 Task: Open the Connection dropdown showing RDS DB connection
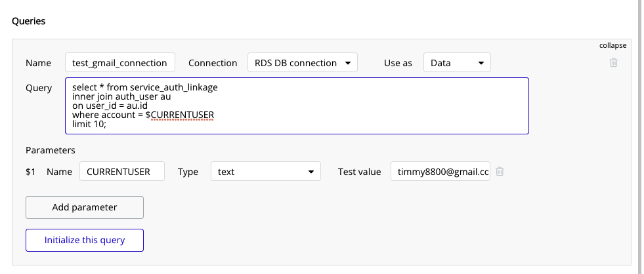pos(302,63)
